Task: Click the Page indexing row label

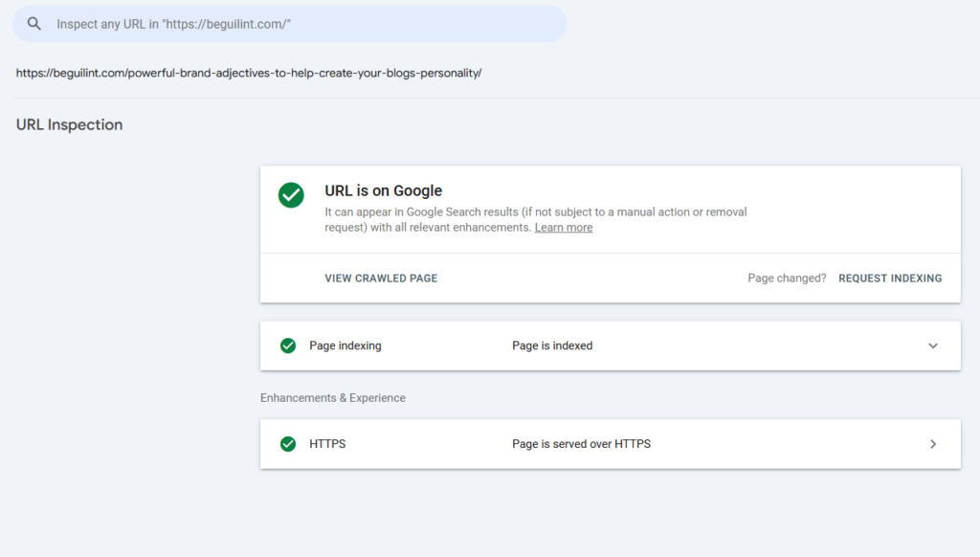Action: [x=345, y=345]
